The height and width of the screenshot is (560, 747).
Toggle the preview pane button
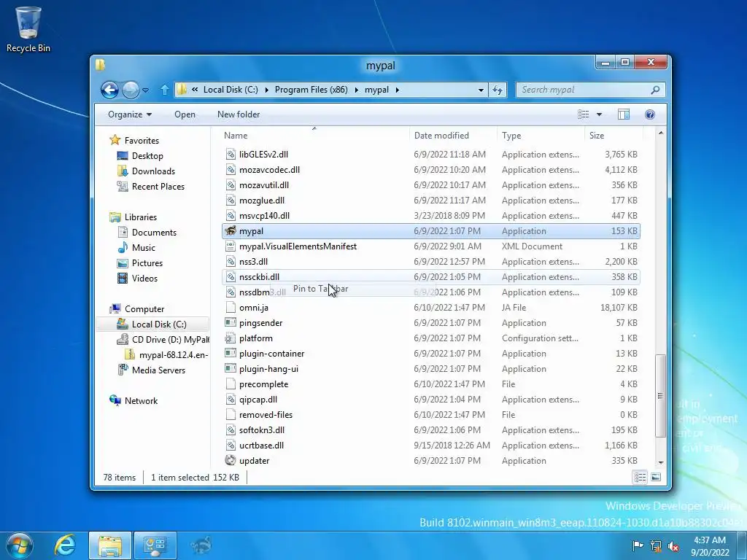624,114
